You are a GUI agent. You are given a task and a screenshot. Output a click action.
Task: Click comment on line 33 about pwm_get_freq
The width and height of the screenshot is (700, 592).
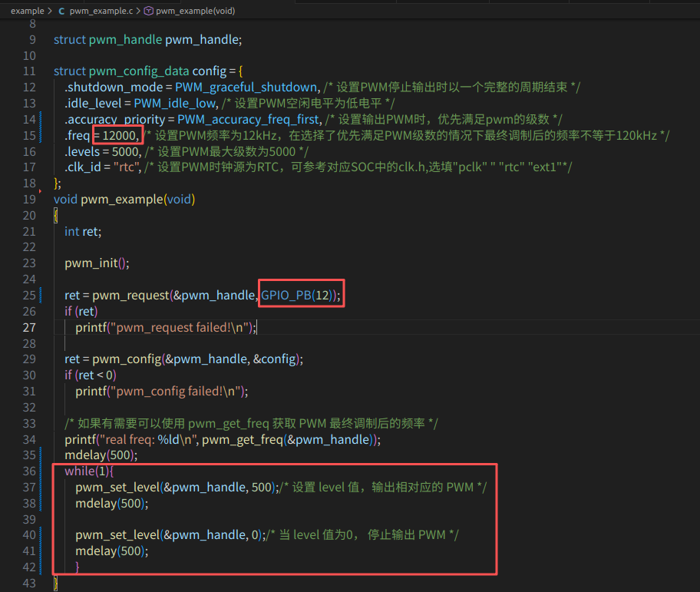pyautogui.click(x=251, y=423)
